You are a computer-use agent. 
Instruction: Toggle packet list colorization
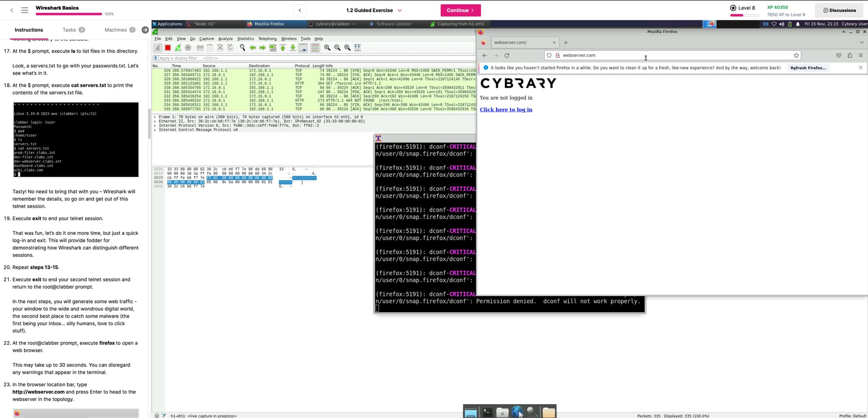pos(315,47)
